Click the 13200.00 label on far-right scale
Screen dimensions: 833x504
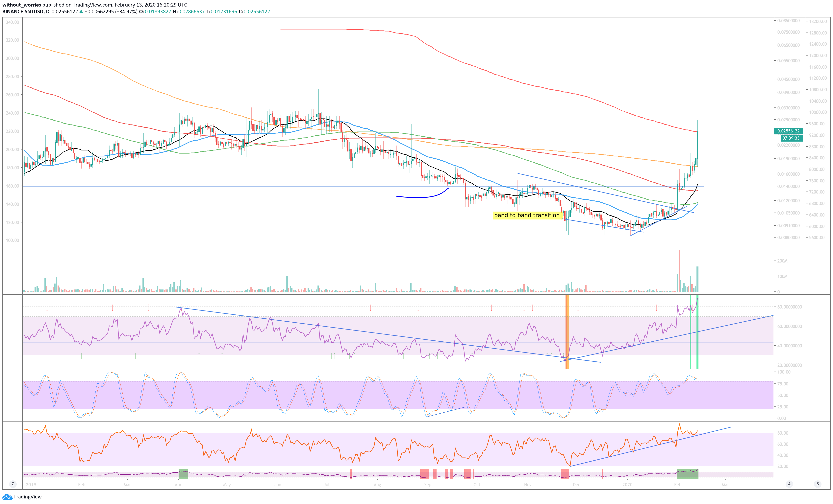coord(818,21)
